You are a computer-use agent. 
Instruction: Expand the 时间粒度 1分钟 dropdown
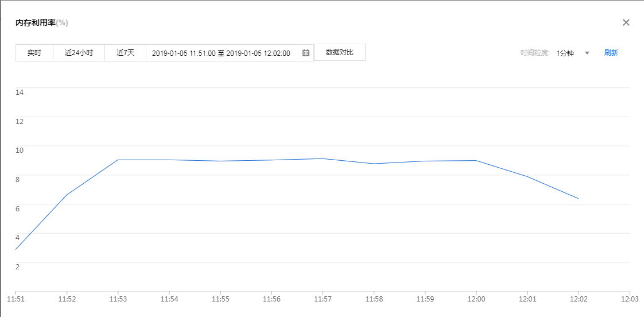coord(572,53)
